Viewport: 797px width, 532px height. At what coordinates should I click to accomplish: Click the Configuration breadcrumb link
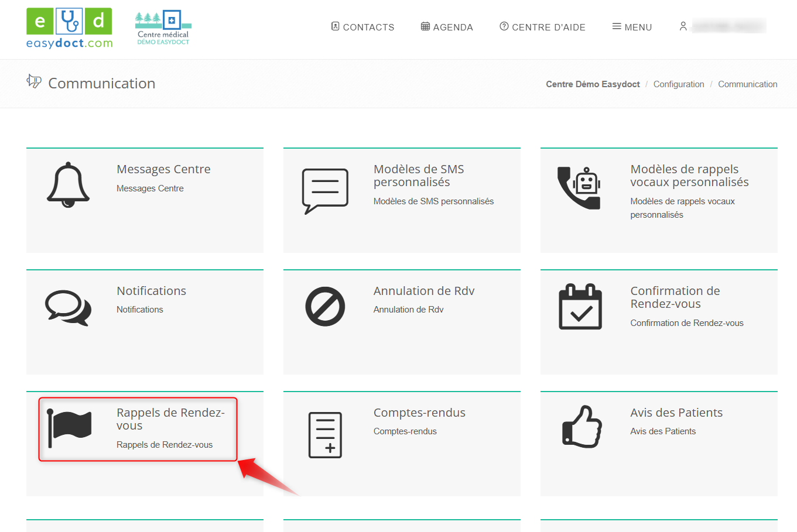(x=679, y=84)
